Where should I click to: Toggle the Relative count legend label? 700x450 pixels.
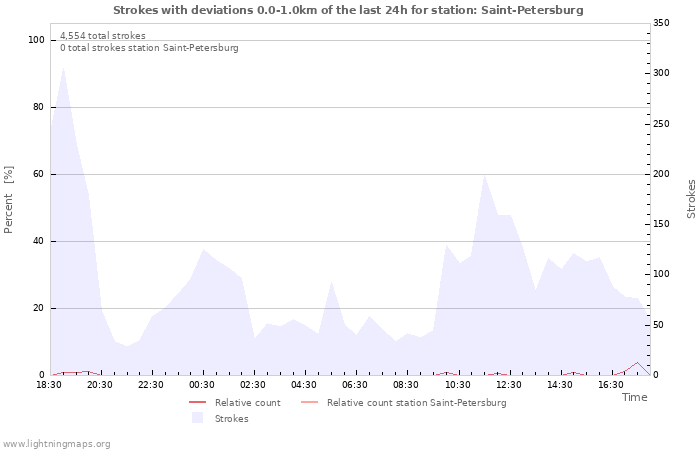coord(247,403)
